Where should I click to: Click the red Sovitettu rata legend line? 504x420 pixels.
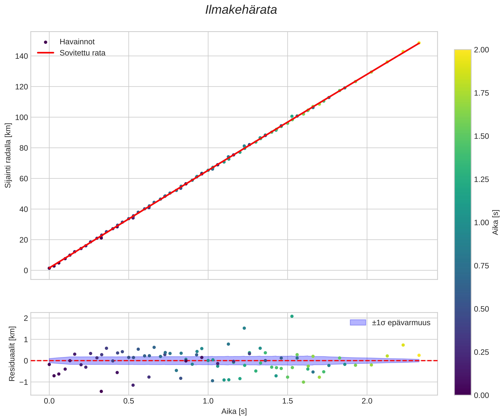pyautogui.click(x=46, y=53)
